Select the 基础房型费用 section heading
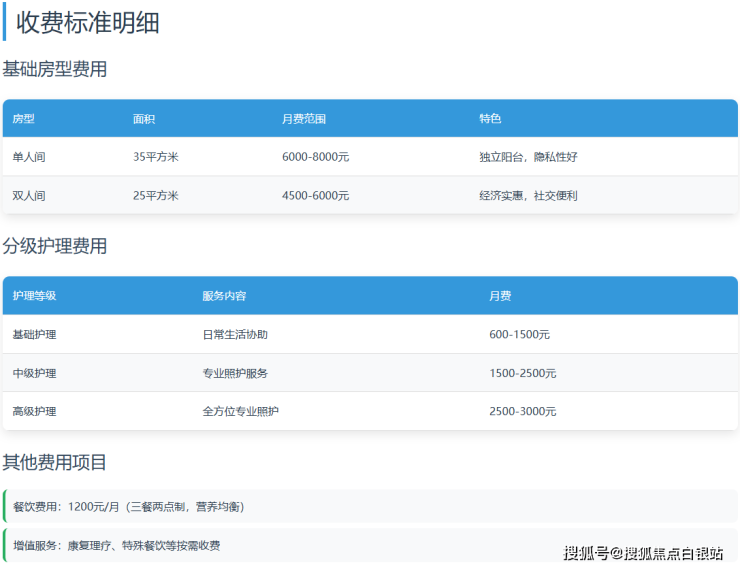 pos(55,69)
